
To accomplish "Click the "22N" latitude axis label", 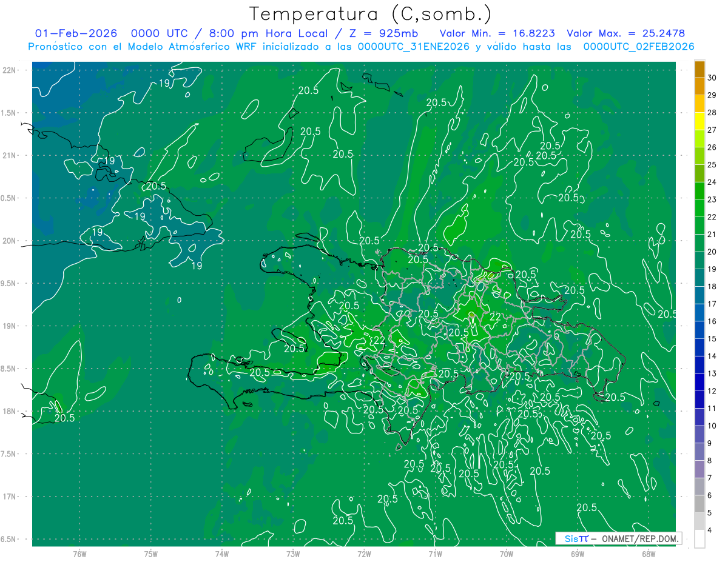I will point(10,70).
